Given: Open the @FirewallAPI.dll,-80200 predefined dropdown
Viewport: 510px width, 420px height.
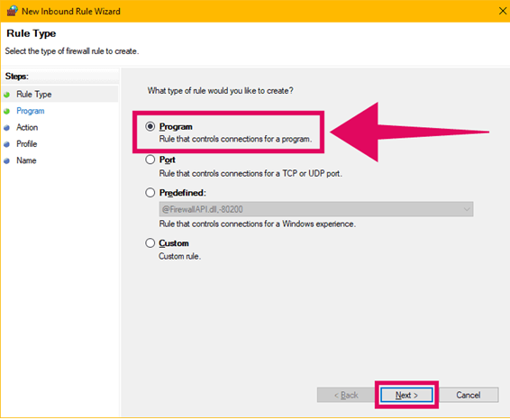Looking at the screenshot, I should coord(316,209).
